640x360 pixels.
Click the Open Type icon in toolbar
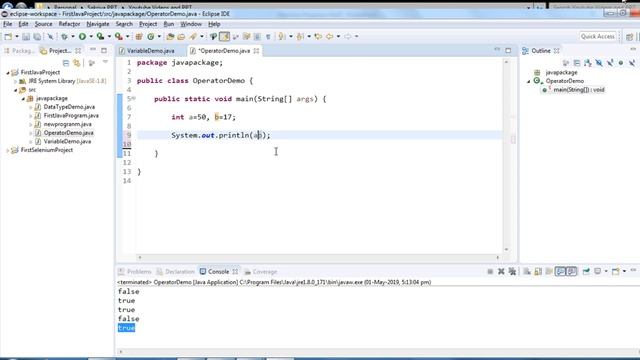170,37
